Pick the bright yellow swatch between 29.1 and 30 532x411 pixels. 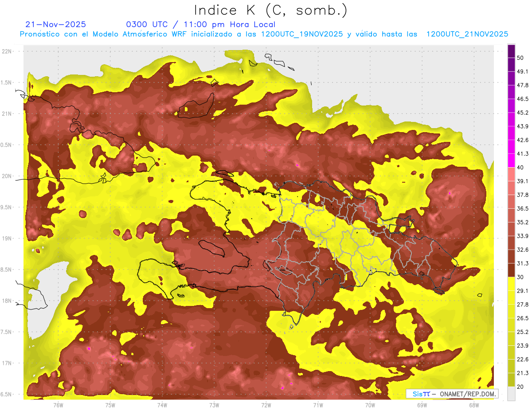coord(511,284)
